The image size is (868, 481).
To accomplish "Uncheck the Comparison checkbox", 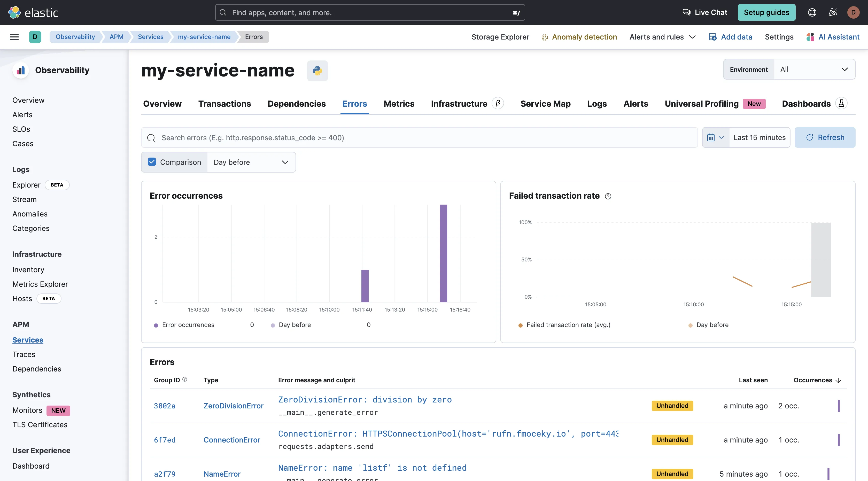I will pos(152,162).
